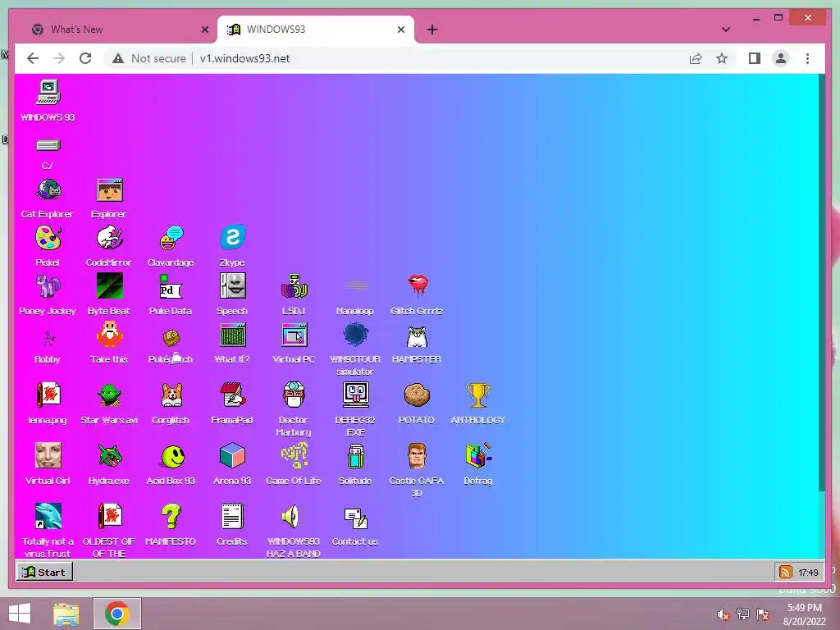Share this page from the address bar
The width and height of the screenshot is (840, 630).
[x=696, y=58]
